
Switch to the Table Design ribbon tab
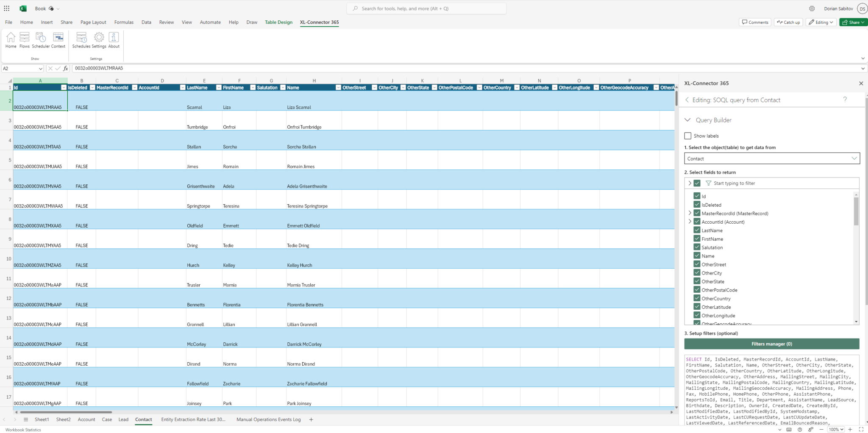(278, 22)
